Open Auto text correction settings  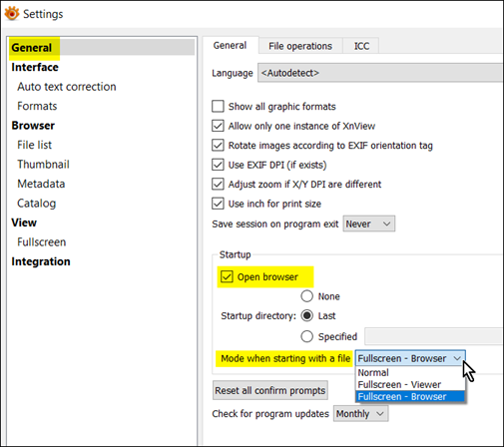pyautogui.click(x=67, y=87)
